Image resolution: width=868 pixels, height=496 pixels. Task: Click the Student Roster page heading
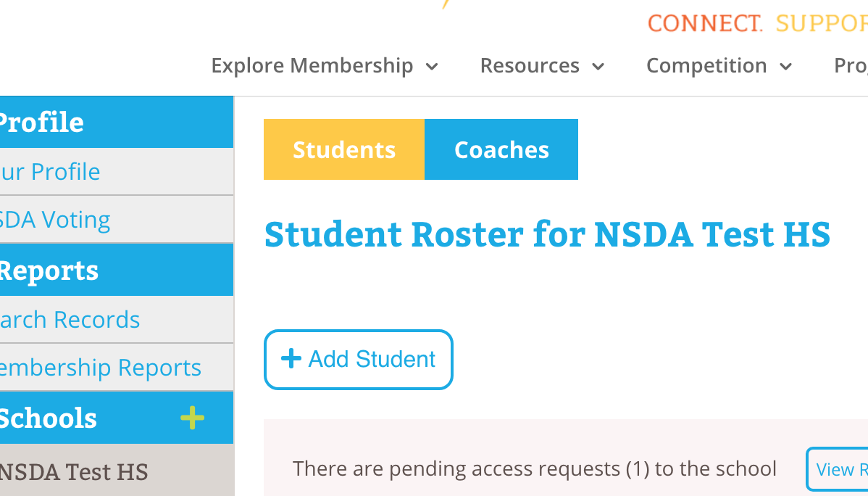[547, 235]
